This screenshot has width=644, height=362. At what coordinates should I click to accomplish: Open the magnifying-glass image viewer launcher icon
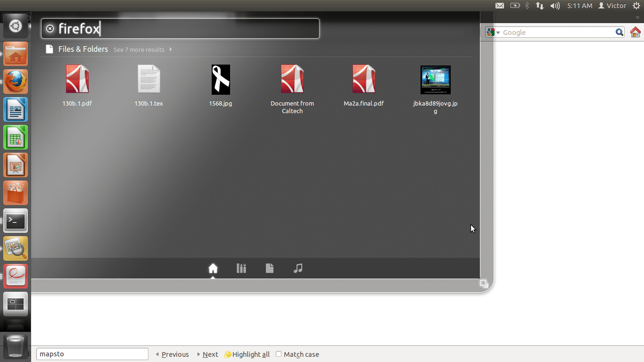pos(16,249)
